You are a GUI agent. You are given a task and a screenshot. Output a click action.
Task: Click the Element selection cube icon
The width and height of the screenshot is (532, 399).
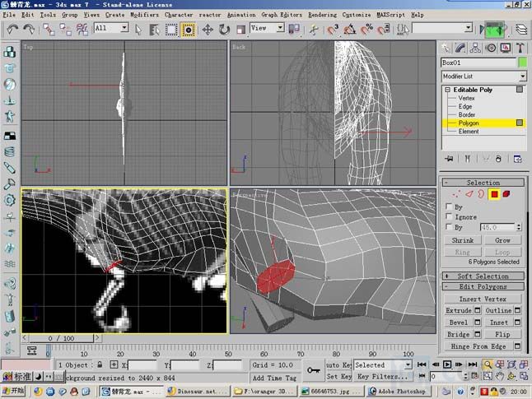point(506,194)
